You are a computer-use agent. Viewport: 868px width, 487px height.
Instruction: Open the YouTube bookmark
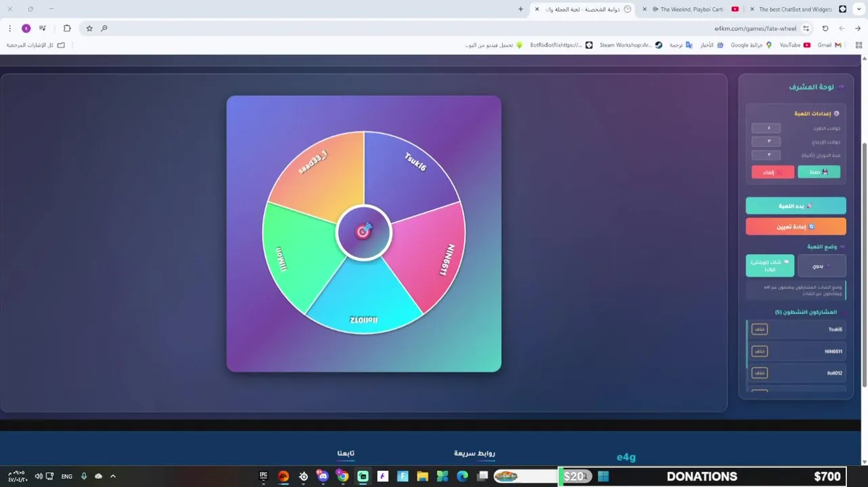point(795,45)
